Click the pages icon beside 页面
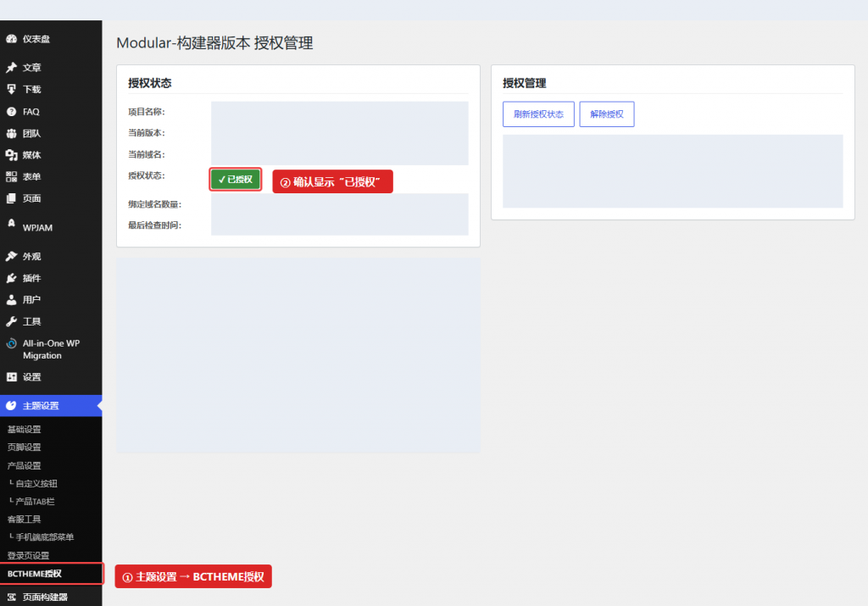Viewport: 868px width, 606px height. coord(11,198)
